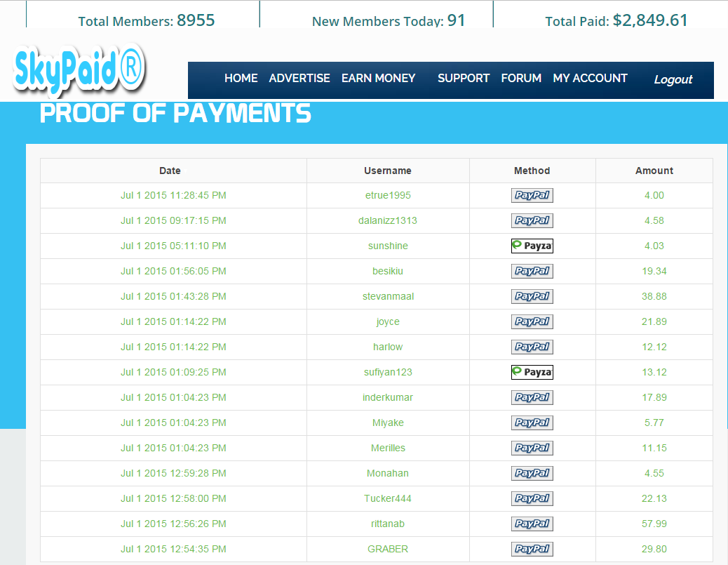Click date Jul 1 2015 01:43:28 PM
The image size is (728, 565).
(174, 296)
